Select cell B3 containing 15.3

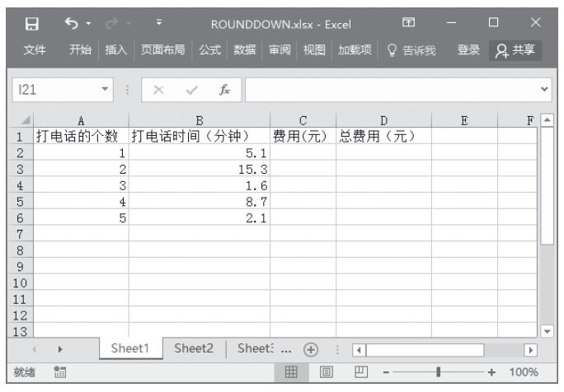point(199,167)
